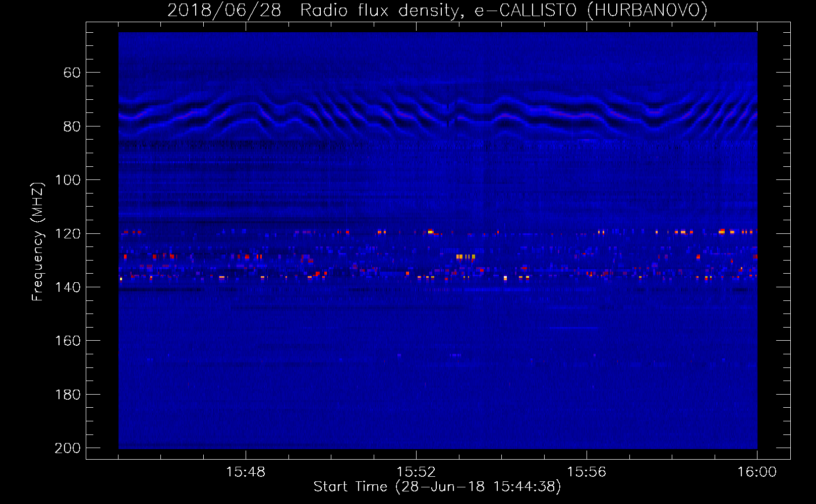816x504 pixels.
Task: Select the 120 frequency tick label
Action: click(68, 234)
